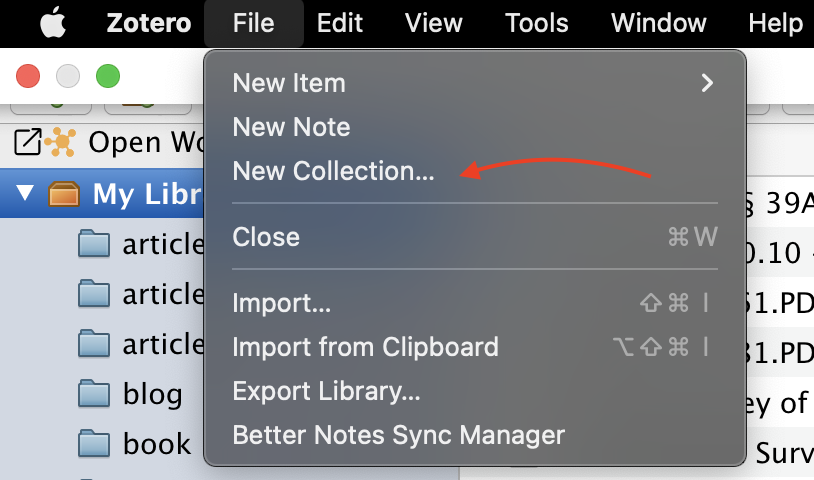Image resolution: width=814 pixels, height=480 pixels.
Task: Click the first article folder icon
Action: 94,244
